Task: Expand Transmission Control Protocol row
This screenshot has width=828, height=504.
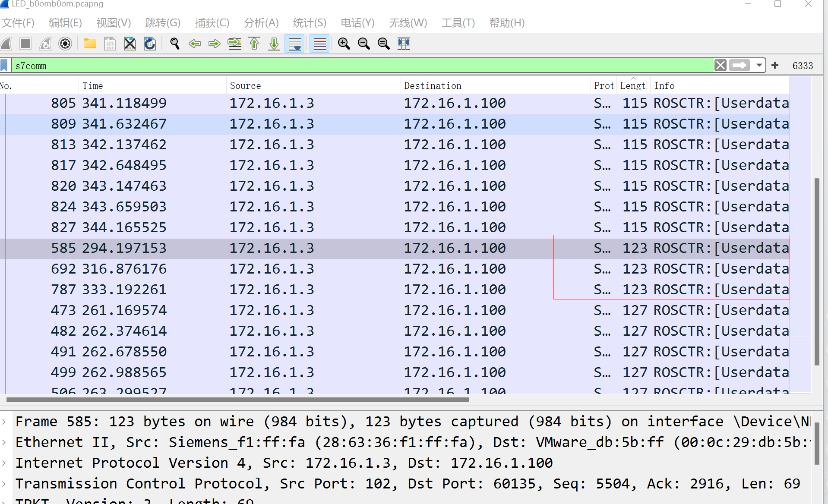Action: click(x=4, y=484)
